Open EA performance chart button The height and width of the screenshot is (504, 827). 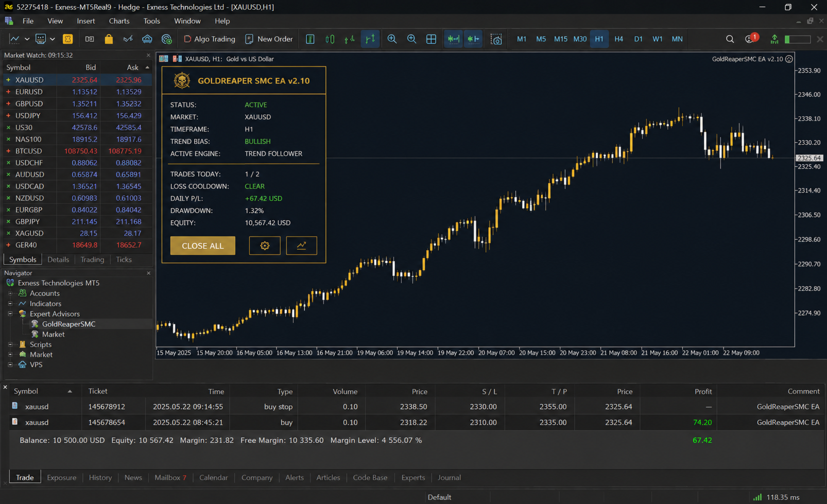pyautogui.click(x=301, y=246)
